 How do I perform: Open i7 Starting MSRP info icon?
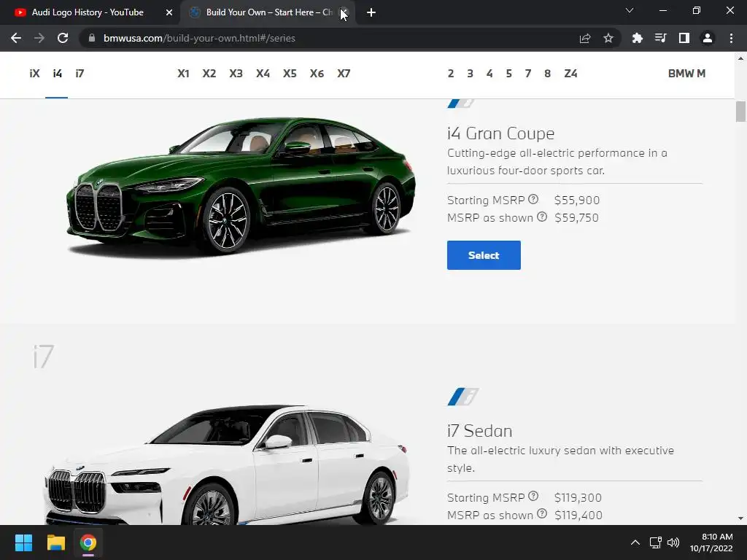point(533,496)
